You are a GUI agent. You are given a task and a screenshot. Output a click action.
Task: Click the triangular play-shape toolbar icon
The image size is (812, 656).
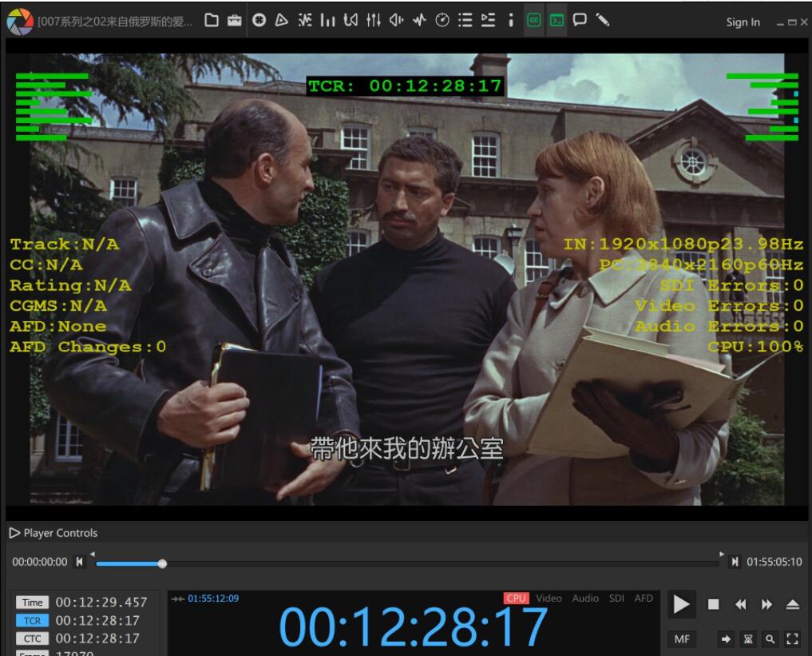(282, 20)
